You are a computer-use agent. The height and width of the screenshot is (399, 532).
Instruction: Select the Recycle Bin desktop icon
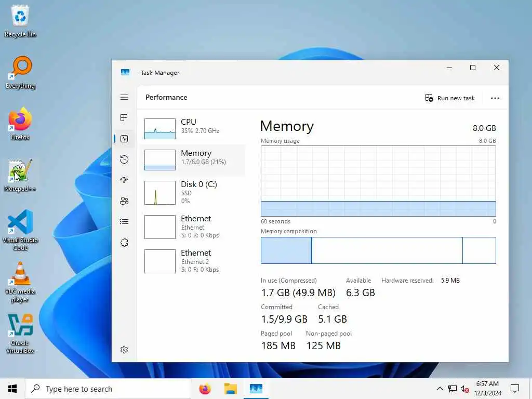pyautogui.click(x=20, y=21)
